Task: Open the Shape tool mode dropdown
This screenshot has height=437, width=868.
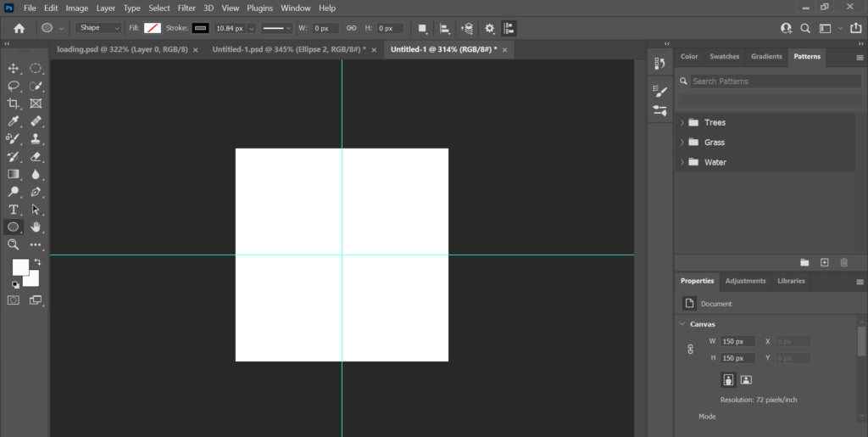Action: 99,28
